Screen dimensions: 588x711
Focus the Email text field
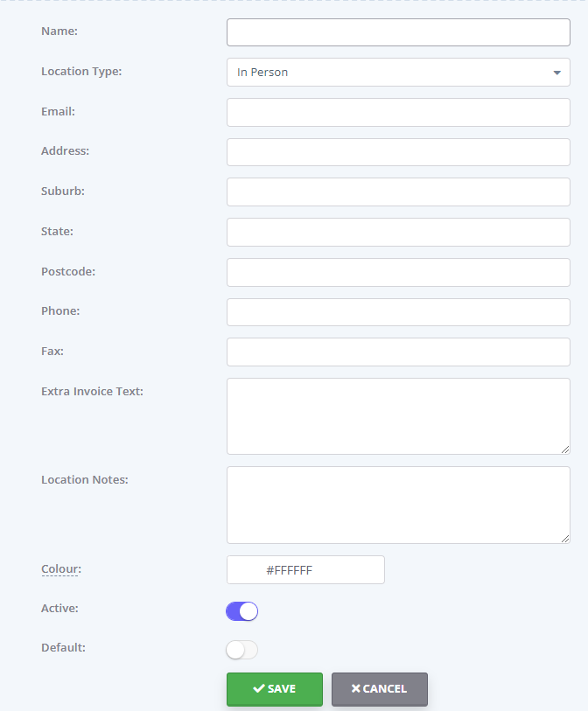pos(398,113)
